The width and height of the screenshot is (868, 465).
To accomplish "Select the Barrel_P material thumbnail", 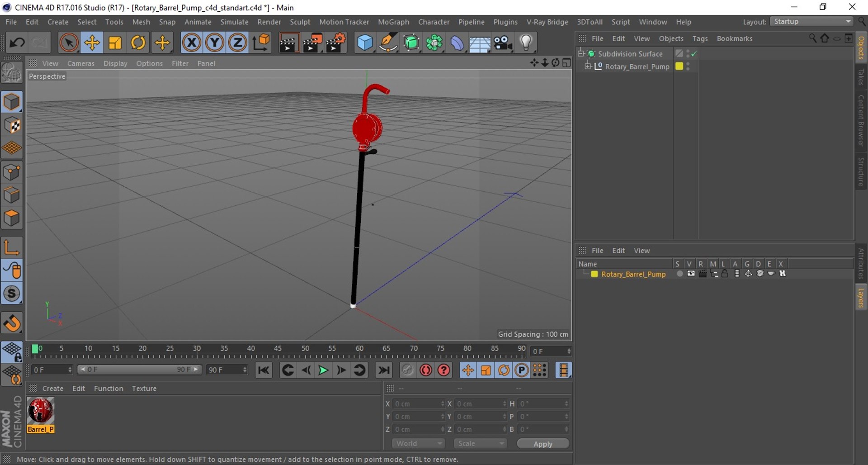I will [x=41, y=411].
